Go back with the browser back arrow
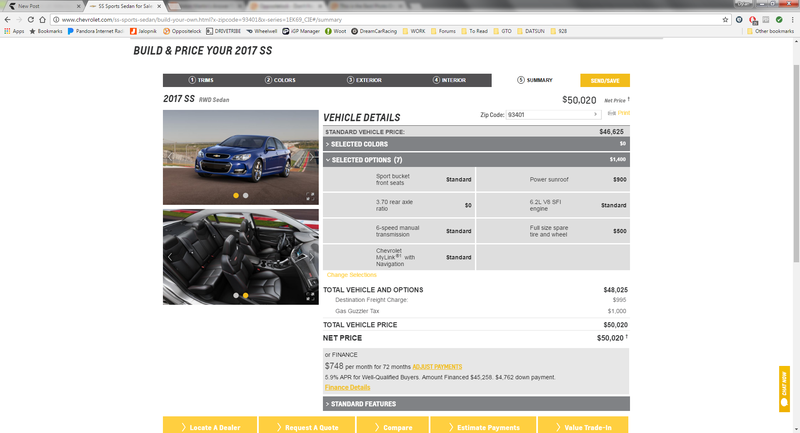Screen dimensions: 800x433 click(7, 20)
